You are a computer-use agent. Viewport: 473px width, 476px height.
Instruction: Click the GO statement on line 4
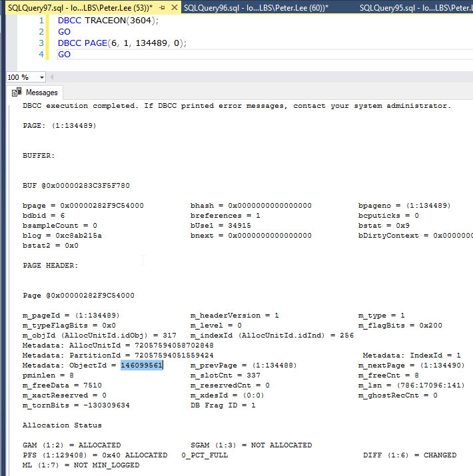64,55
